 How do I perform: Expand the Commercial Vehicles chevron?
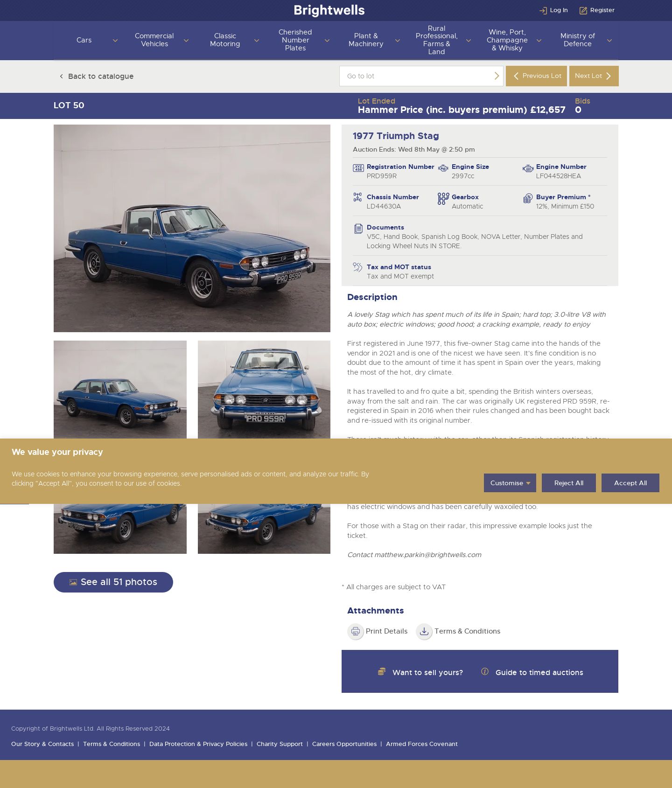pos(186,41)
